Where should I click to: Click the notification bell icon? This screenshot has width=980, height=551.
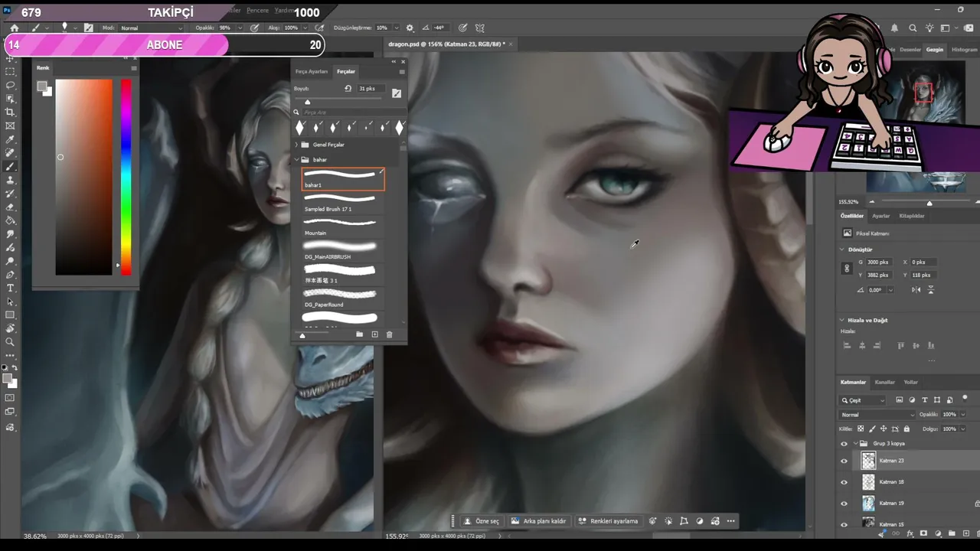[x=894, y=28]
